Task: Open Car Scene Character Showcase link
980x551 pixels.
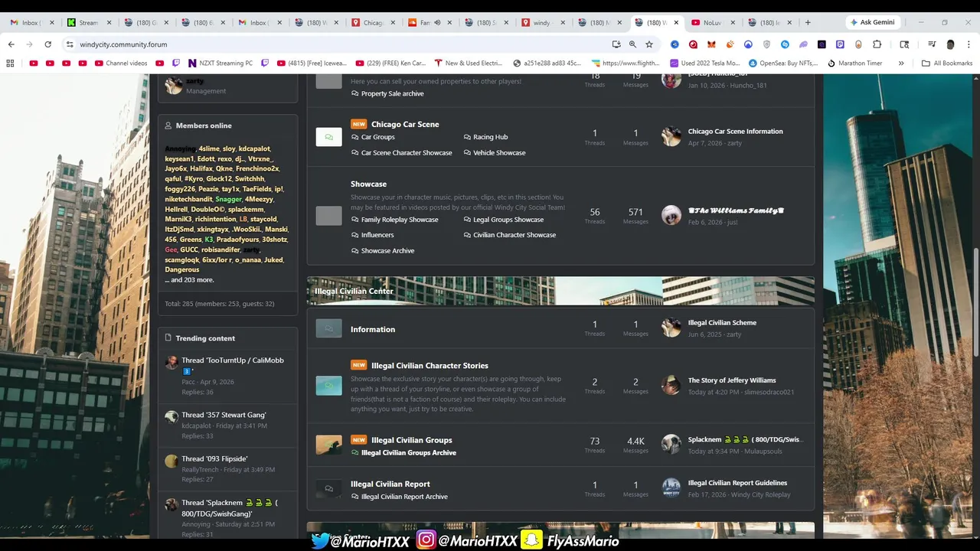Action: pyautogui.click(x=407, y=153)
